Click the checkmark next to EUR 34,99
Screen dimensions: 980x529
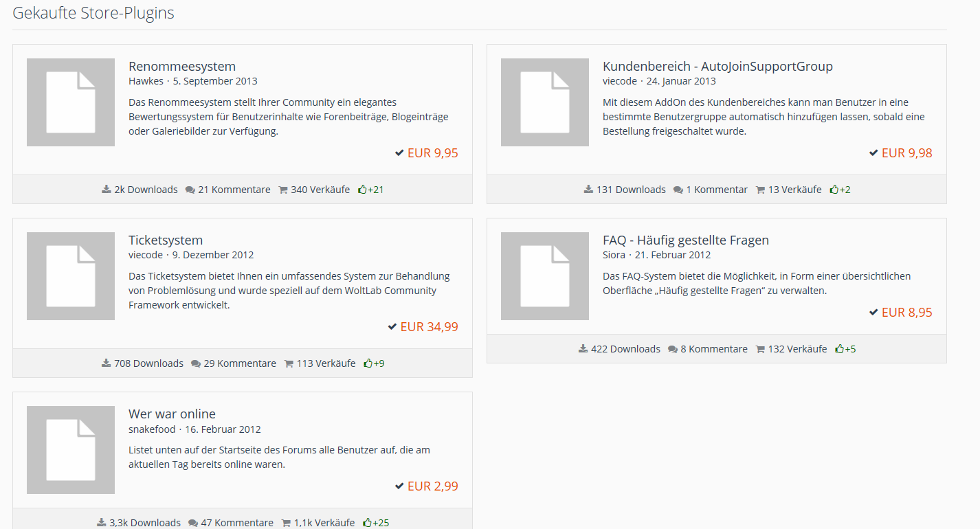392,326
